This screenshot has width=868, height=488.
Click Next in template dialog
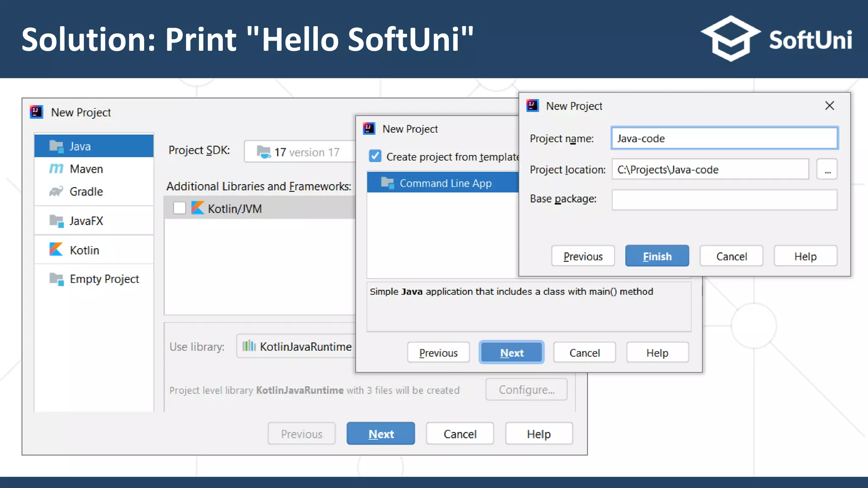(x=512, y=352)
